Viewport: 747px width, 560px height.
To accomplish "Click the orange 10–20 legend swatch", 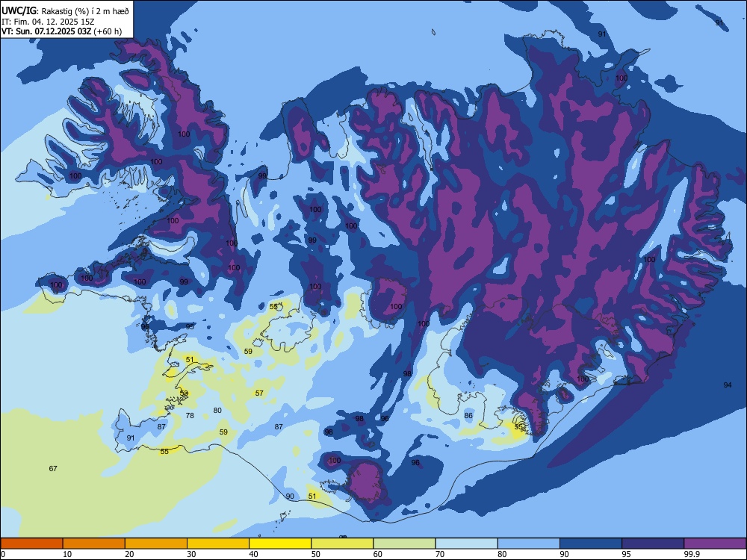I will coord(94,544).
